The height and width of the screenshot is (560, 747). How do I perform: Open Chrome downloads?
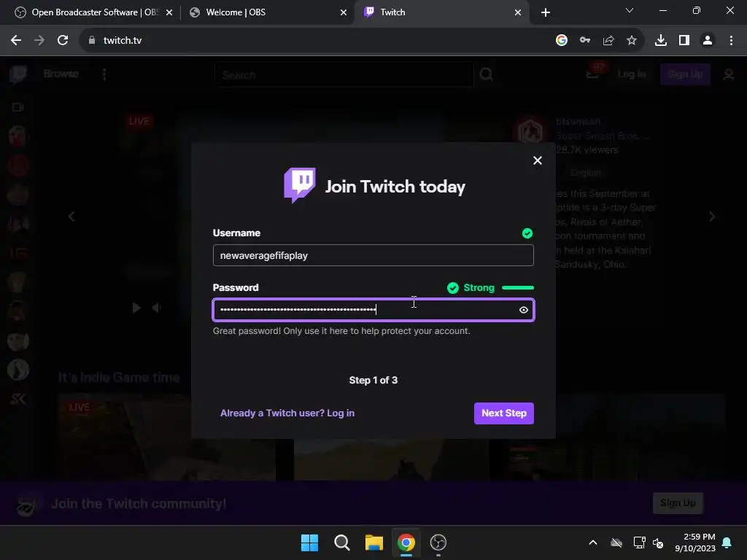[x=661, y=41]
